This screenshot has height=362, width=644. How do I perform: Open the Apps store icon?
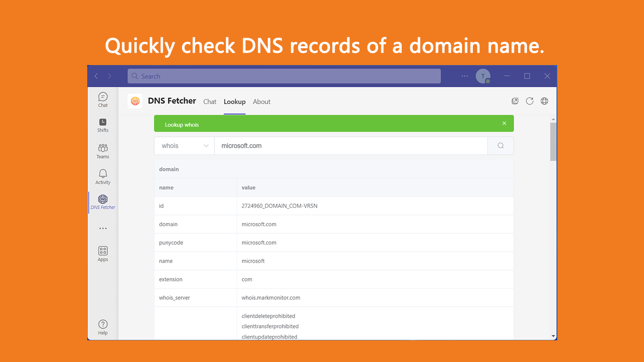point(103,254)
